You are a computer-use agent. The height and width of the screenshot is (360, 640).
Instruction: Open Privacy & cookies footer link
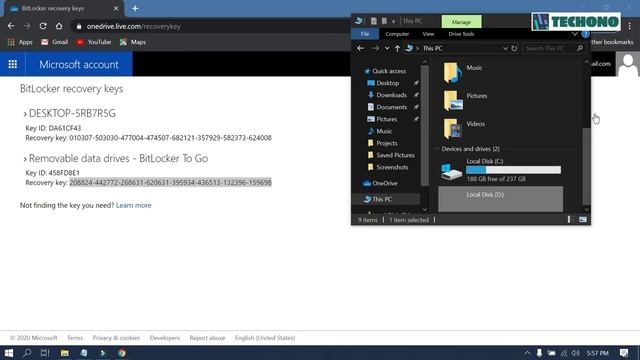pos(116,338)
